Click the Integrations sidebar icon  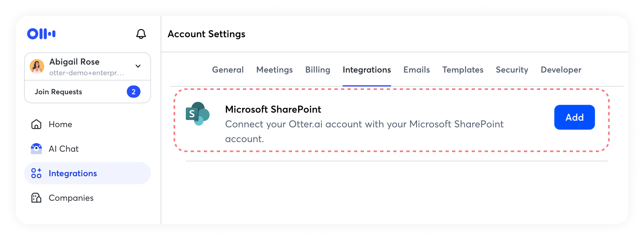pos(36,173)
